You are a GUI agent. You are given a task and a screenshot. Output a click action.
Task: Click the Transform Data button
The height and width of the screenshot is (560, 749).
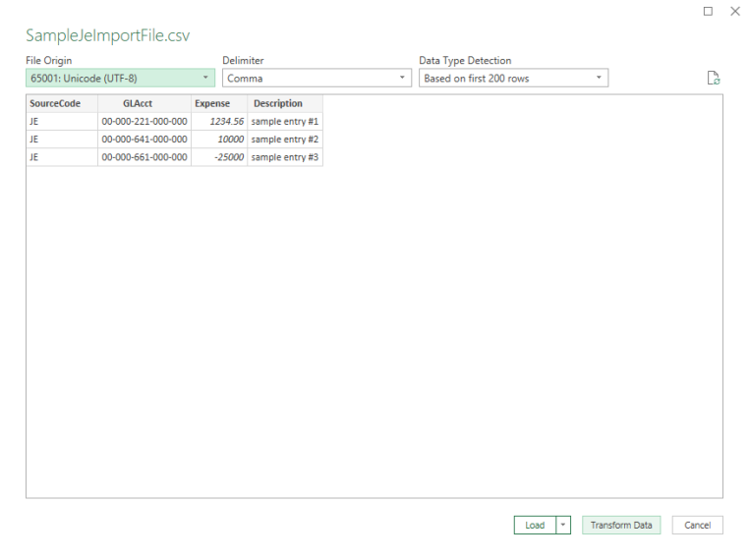[x=621, y=525]
